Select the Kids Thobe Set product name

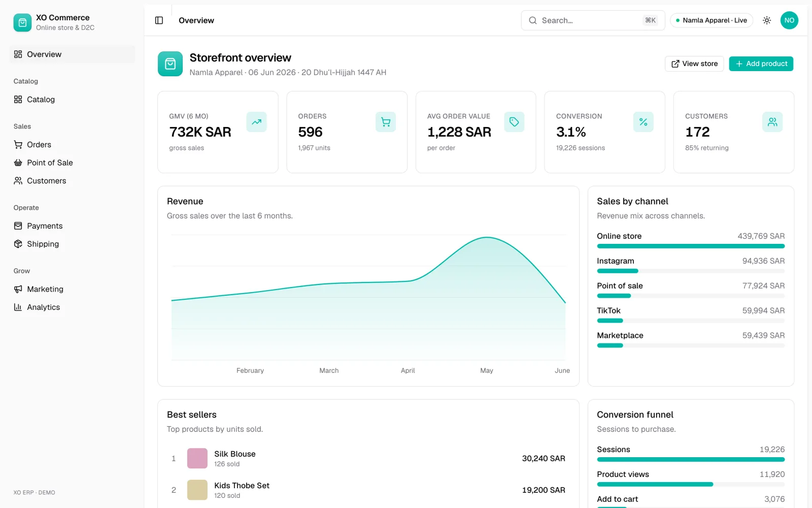[x=242, y=486]
